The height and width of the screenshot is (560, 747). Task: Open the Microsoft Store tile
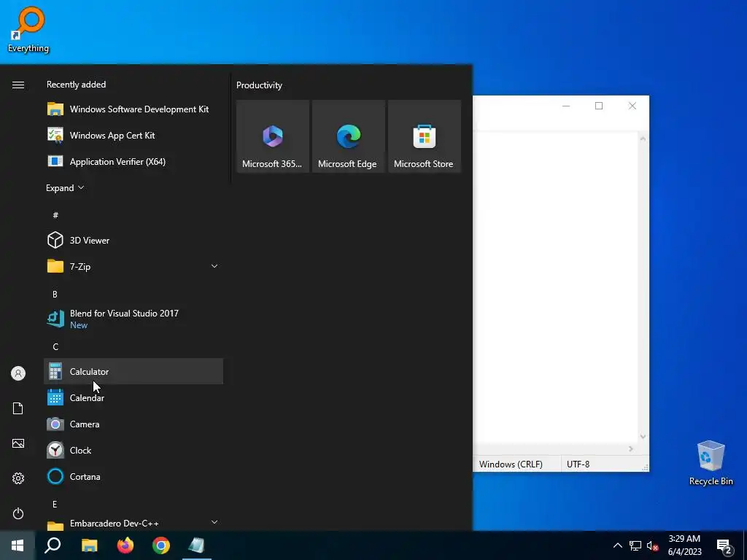point(425,136)
